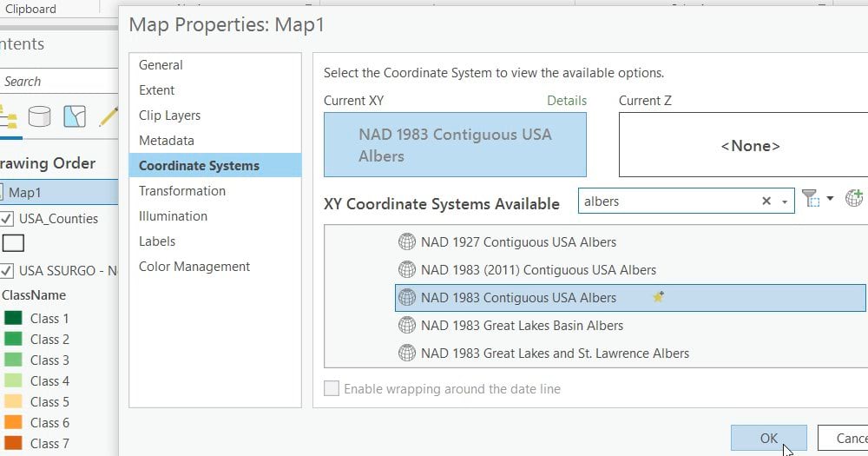Click globe icon beside NAD 1927 Contiguous USA Albers
The image size is (868, 456).
(x=406, y=242)
